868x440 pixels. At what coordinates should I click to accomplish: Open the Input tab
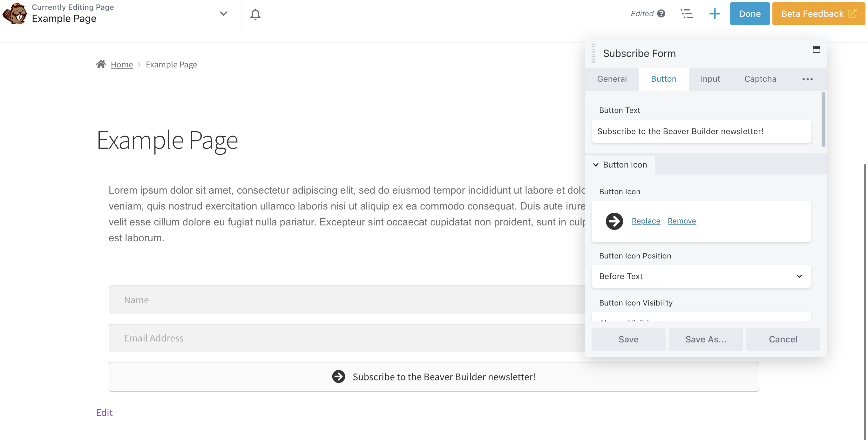[x=710, y=79]
